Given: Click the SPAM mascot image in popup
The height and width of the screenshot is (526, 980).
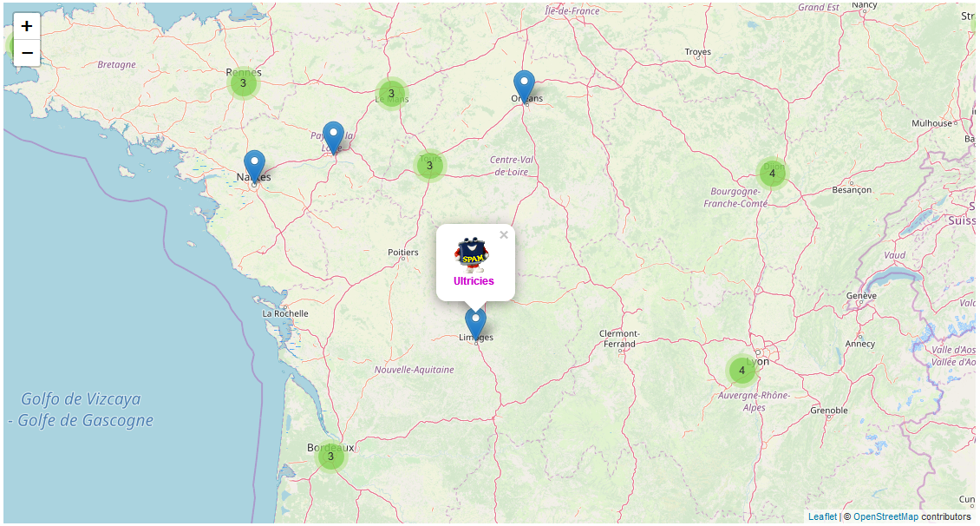Looking at the screenshot, I should coord(472,254).
